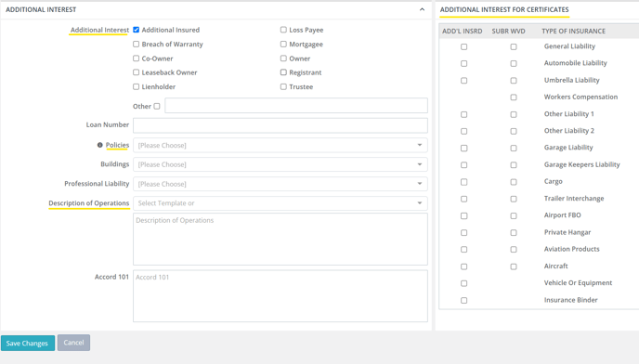This screenshot has height=364, width=639.
Task: Open the Description of Operations template dropdown
Action: coord(280,203)
